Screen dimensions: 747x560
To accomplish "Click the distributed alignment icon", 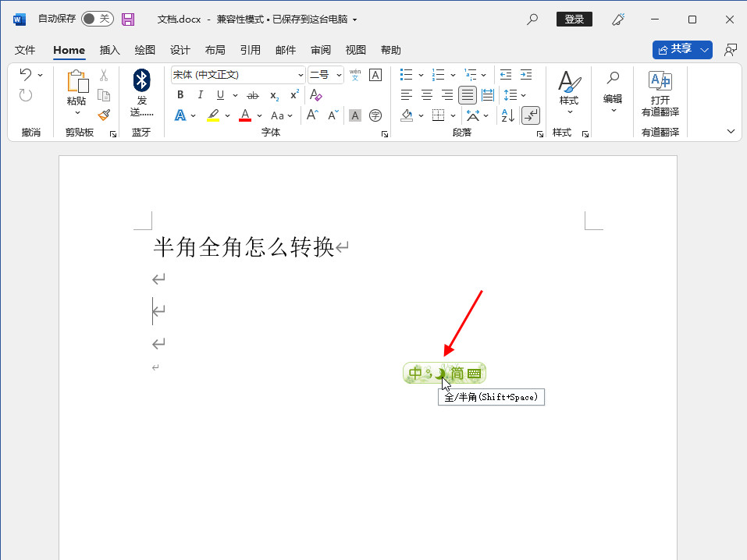I will tap(488, 95).
